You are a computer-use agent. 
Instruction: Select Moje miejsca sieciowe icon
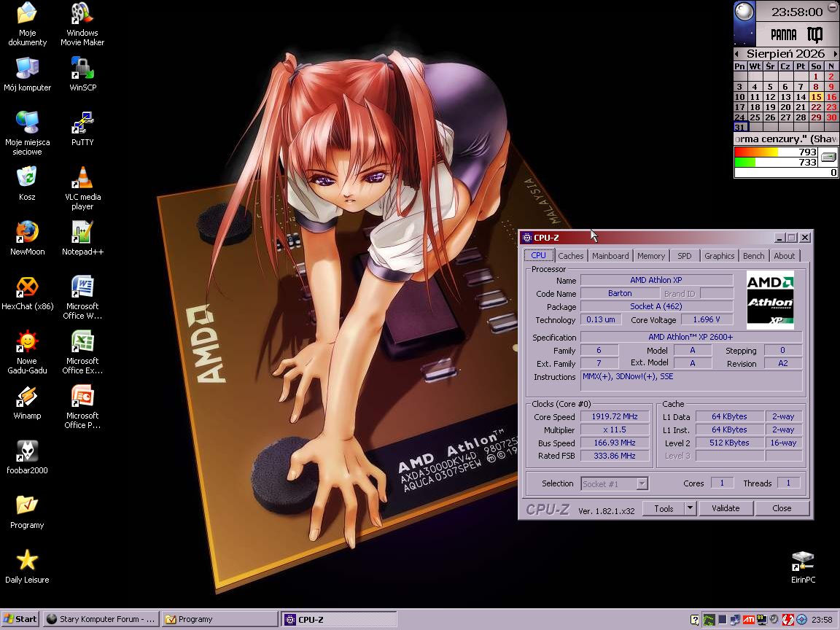27,133
